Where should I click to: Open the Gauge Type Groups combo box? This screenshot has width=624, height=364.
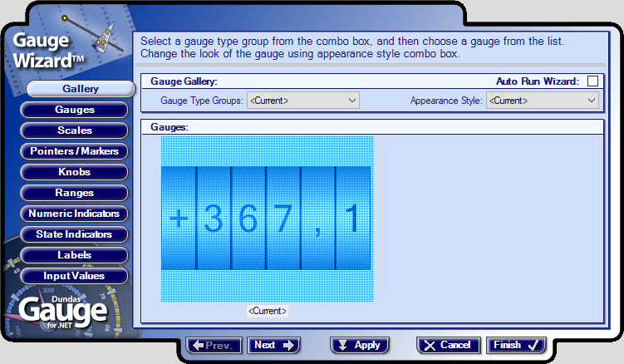coord(302,101)
